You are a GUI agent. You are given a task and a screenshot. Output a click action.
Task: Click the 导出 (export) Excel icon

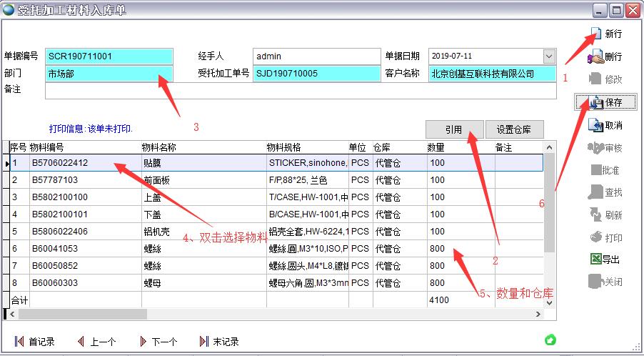click(595, 259)
